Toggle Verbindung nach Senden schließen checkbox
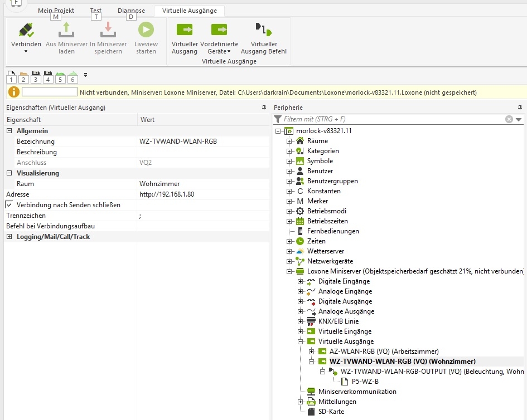527x420 pixels. [x=9, y=205]
